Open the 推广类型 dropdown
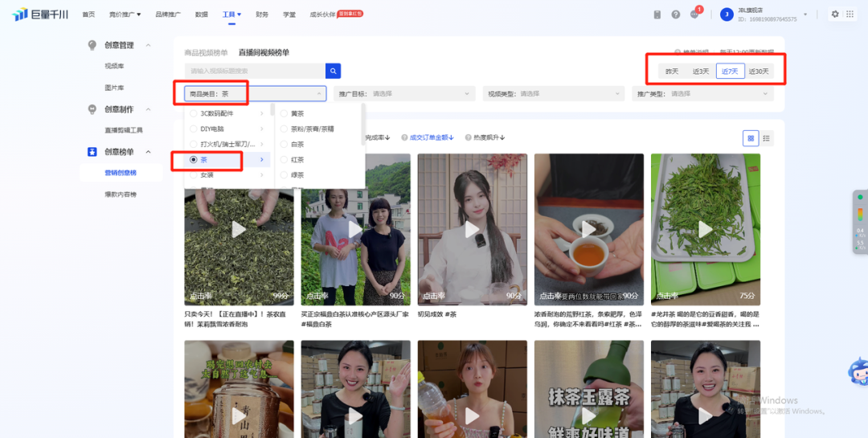868x438 pixels. (703, 94)
